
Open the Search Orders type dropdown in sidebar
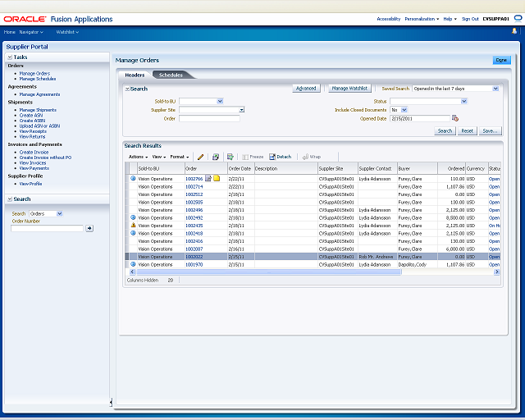[x=59, y=213]
